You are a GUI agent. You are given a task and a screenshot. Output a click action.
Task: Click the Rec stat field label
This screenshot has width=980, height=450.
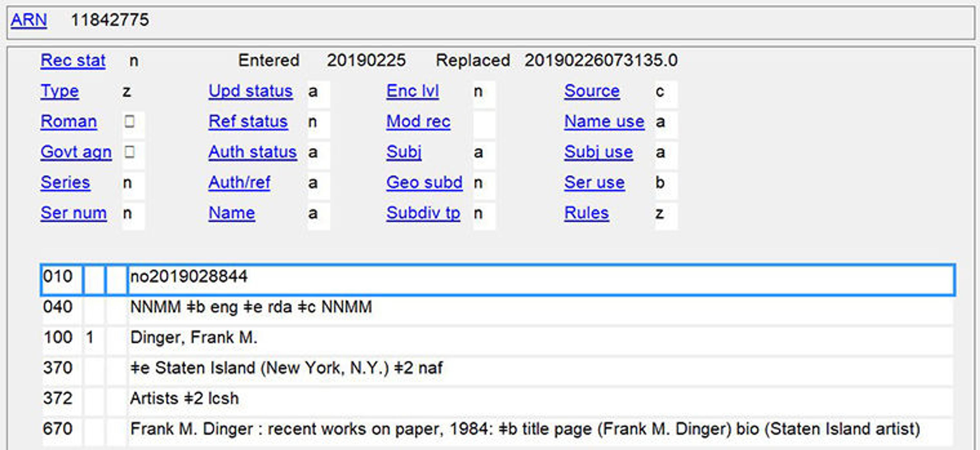pos(73,60)
